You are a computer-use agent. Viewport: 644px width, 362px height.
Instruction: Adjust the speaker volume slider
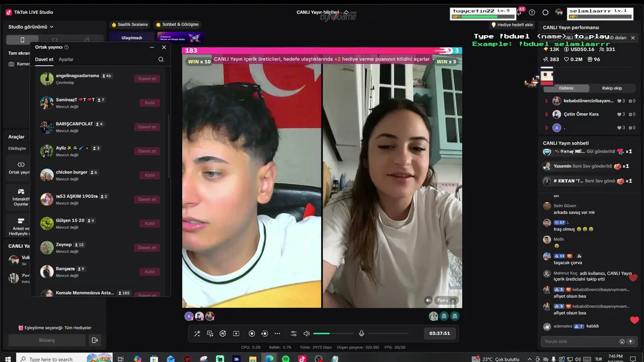pyautogui.click(x=333, y=333)
